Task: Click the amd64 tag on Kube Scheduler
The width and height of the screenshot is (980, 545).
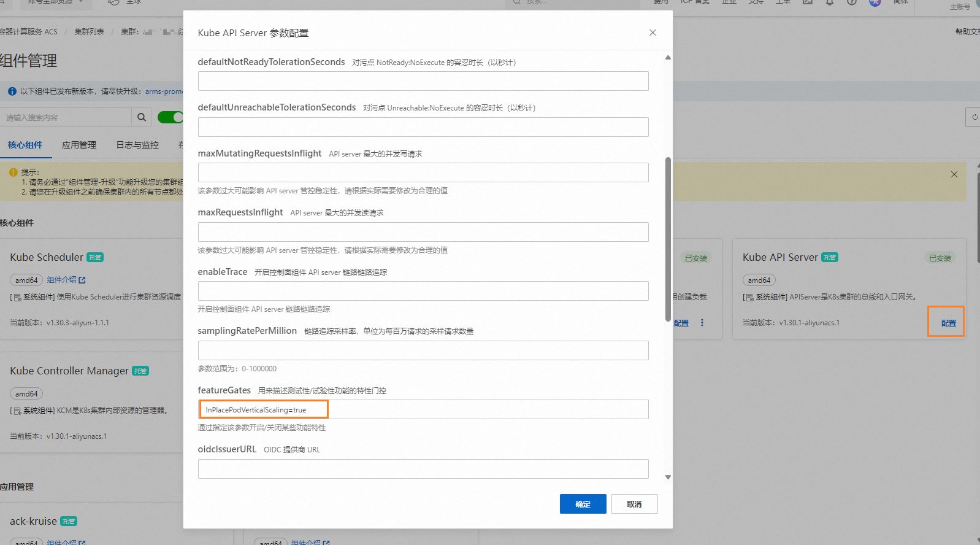Action: [26, 280]
